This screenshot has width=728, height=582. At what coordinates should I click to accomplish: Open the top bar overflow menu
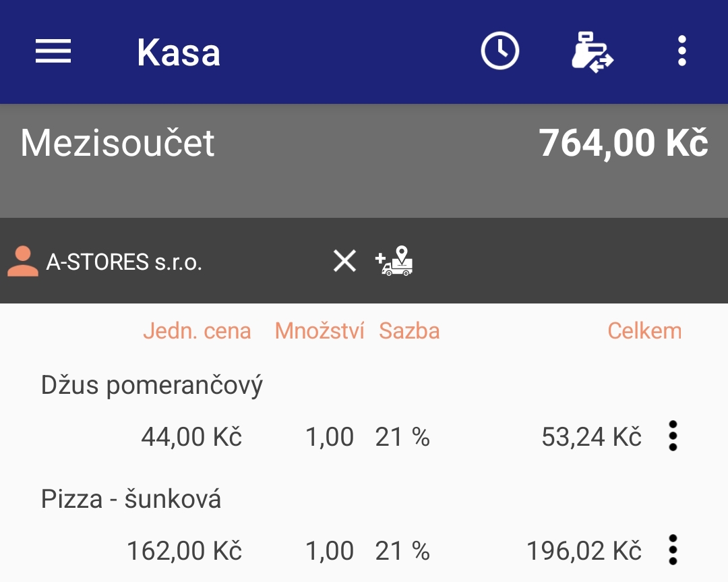pyautogui.click(x=681, y=51)
